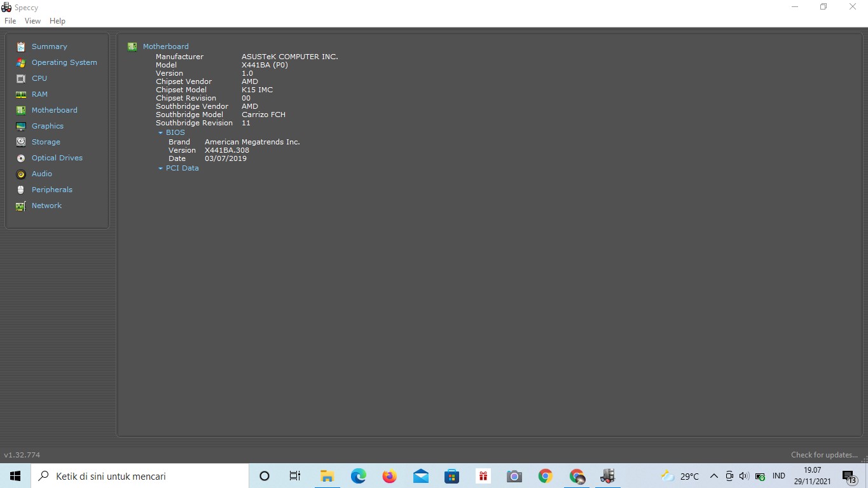The image size is (868, 488).
Task: Open the View menu
Action: click(x=32, y=21)
